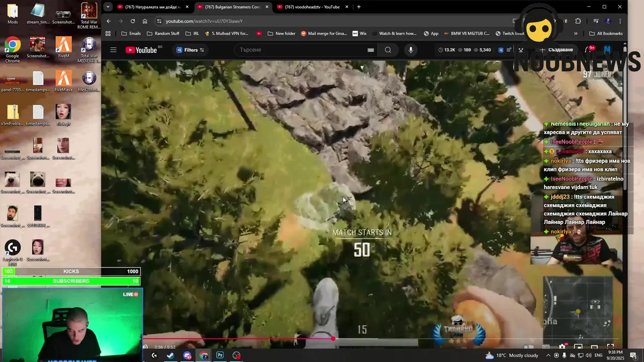Image resolution: width=644 pixels, height=362 pixels.
Task: Click the Създаване create button
Action: coord(556,50)
